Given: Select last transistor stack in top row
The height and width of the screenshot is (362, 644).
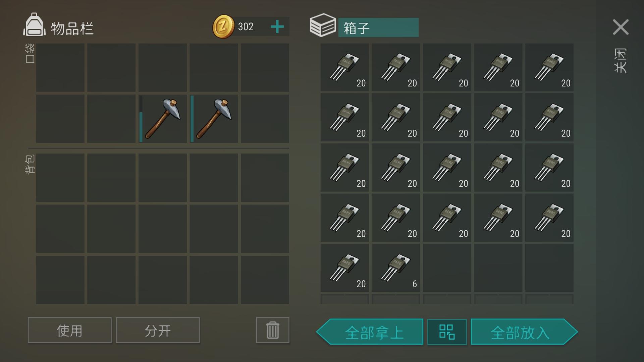Looking at the screenshot, I should pos(549,67).
